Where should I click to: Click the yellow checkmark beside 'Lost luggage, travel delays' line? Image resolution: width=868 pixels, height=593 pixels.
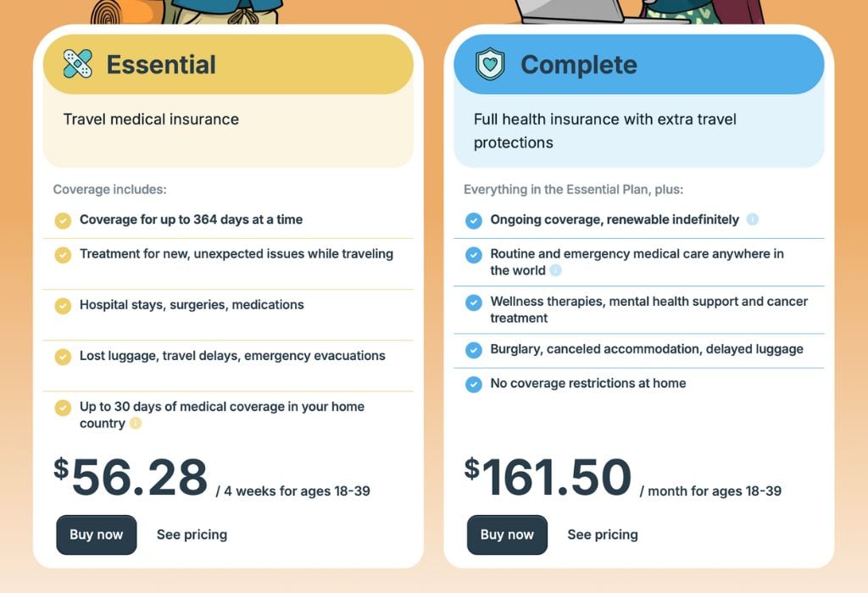click(63, 357)
